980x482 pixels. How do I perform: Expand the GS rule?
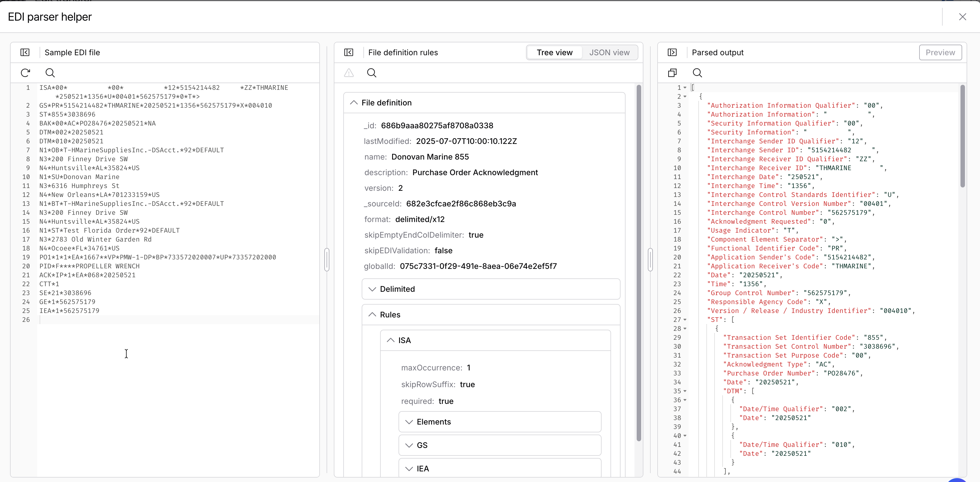click(x=409, y=445)
